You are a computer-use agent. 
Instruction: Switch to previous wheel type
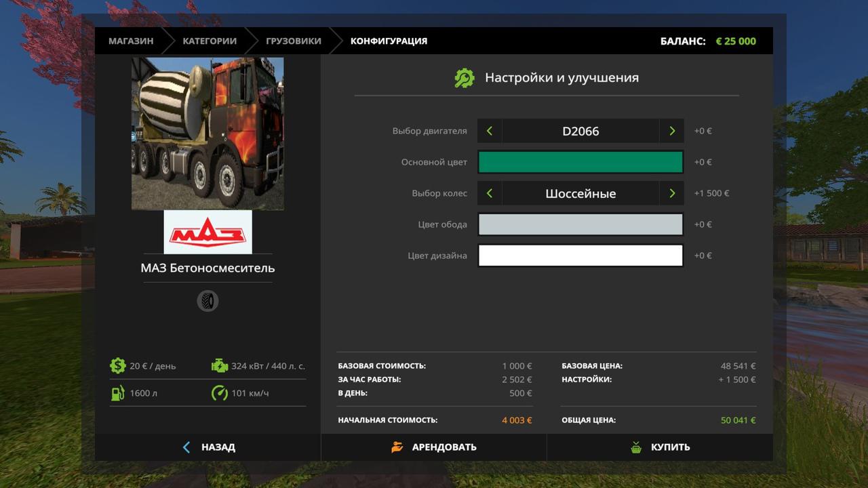490,193
